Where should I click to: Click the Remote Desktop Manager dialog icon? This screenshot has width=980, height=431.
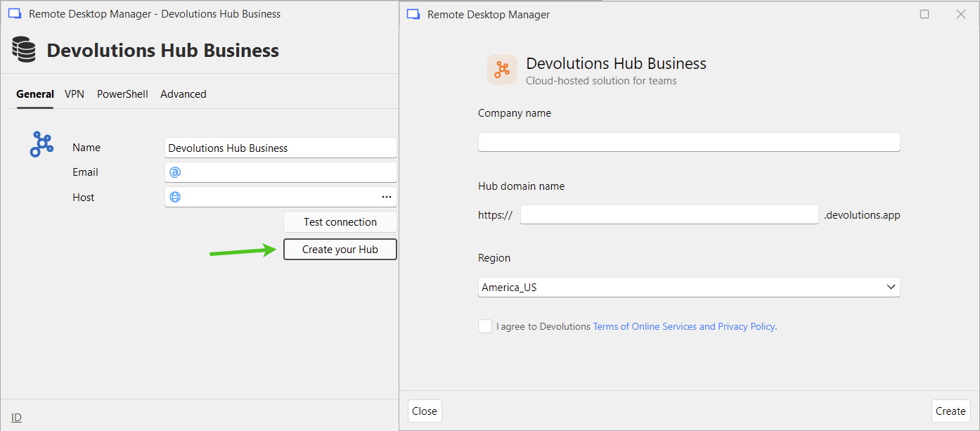413,15
